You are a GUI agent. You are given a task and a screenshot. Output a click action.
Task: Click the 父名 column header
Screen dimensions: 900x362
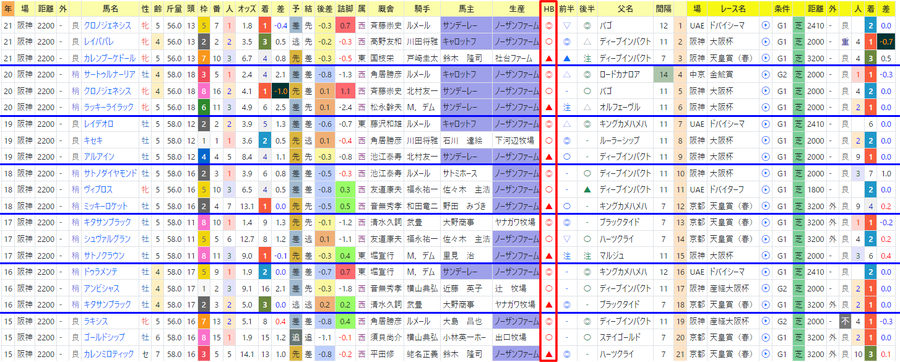coord(625,9)
